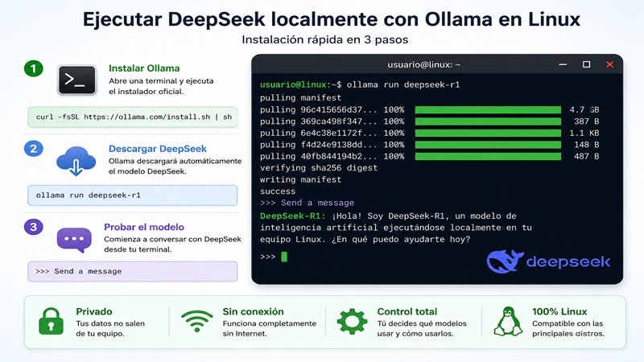This screenshot has height=362, width=644.
Task: Click the 4.7 GB progress bar
Action: 488,109
